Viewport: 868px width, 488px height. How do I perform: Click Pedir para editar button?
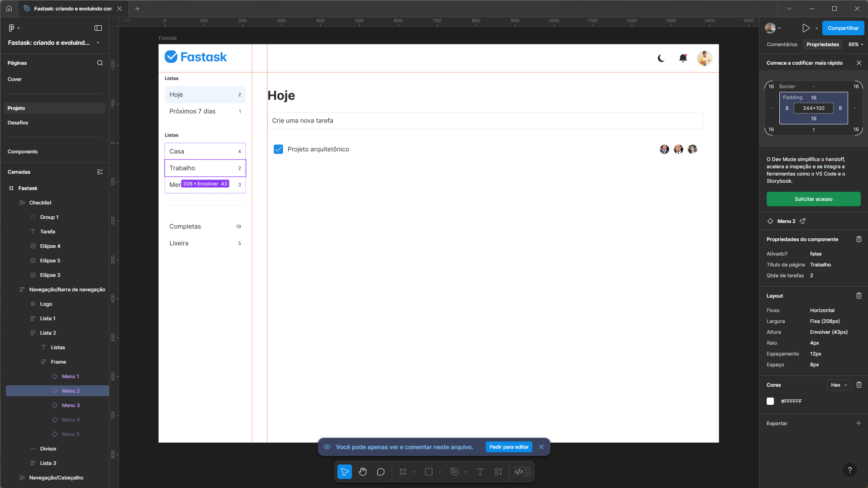click(x=509, y=447)
